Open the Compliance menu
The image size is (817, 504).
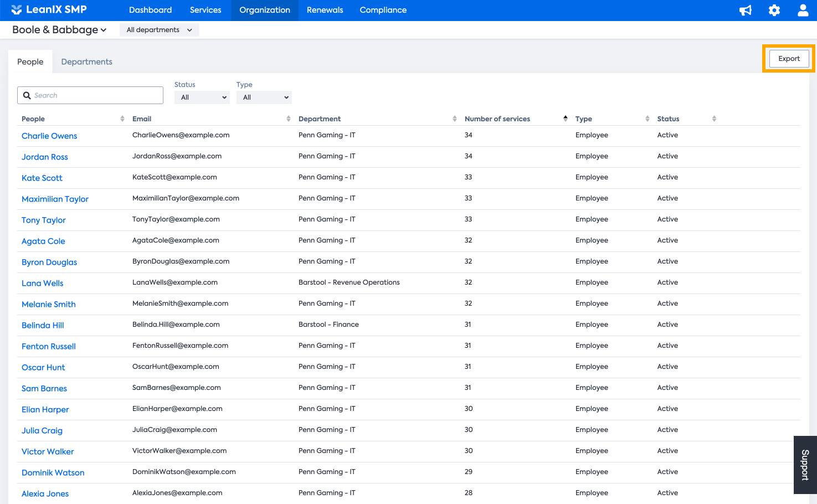[383, 10]
